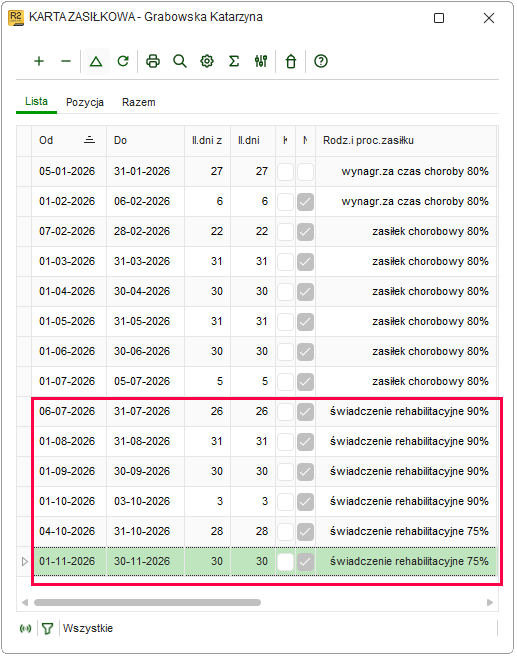The image size is (517, 662).
Task: Maximize the Karta Zasiłkowa window
Action: tap(439, 18)
